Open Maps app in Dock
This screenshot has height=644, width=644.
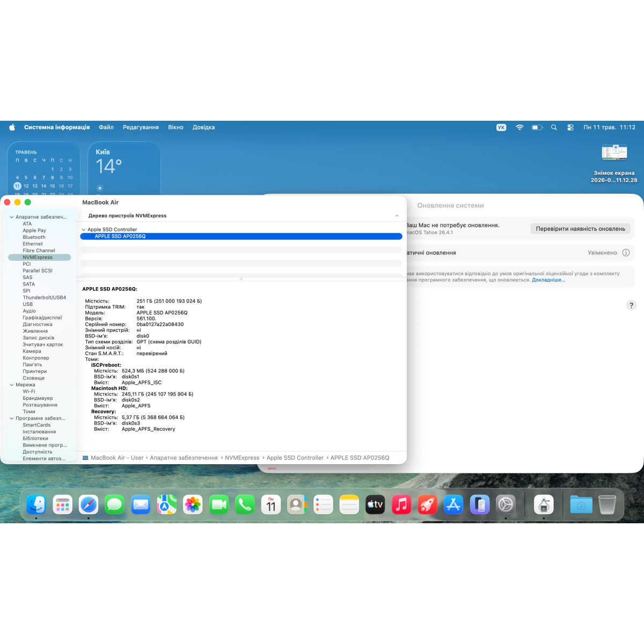[166, 504]
